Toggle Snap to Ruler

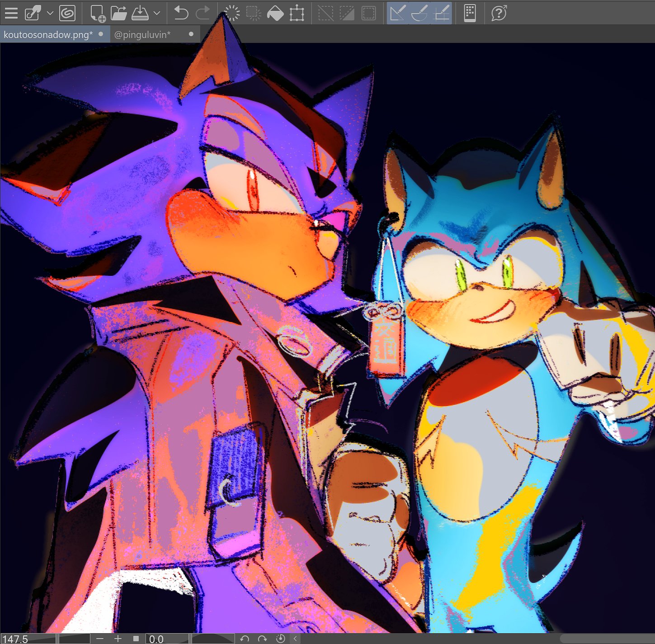pos(398,13)
